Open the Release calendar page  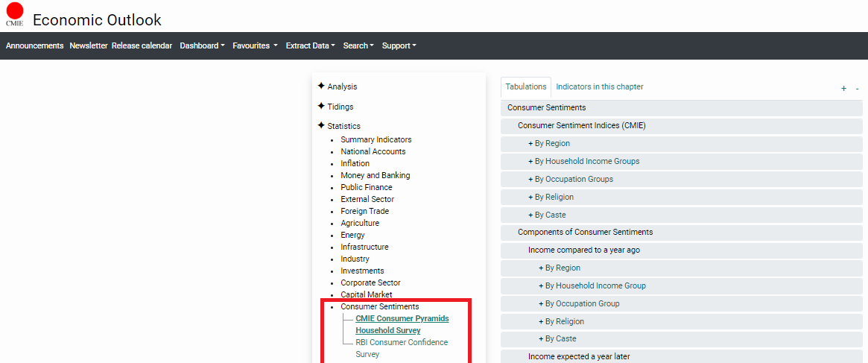[142, 45]
